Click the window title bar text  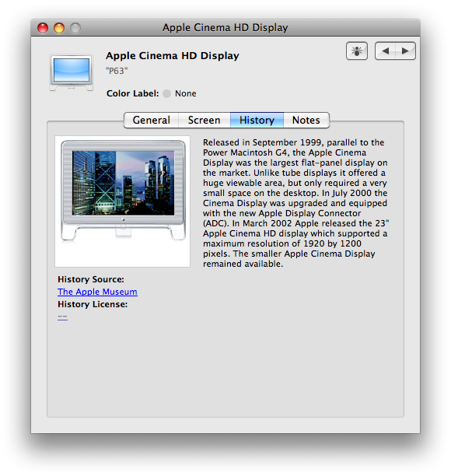(x=226, y=28)
